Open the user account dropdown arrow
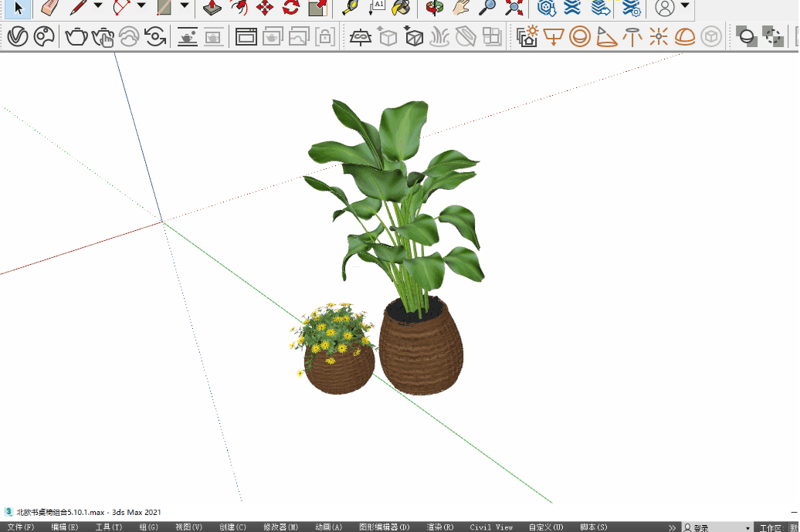Image resolution: width=800 pixels, height=532 pixels. click(x=685, y=6)
